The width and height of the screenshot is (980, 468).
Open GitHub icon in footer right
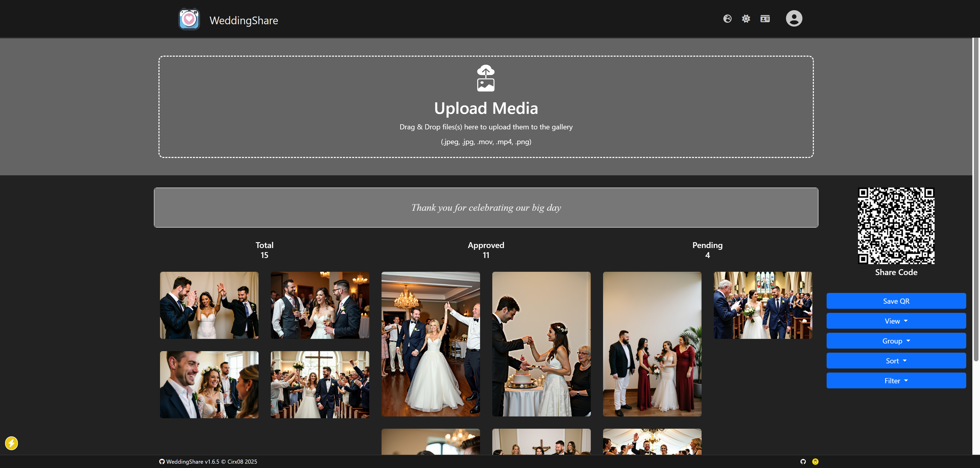coord(803,462)
